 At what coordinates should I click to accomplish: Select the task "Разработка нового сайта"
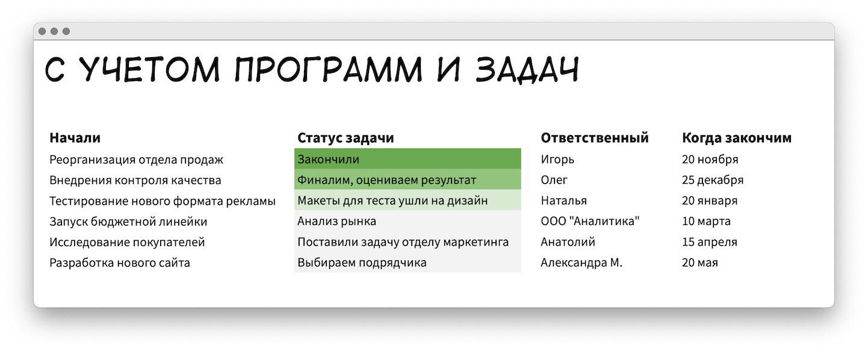(x=119, y=262)
